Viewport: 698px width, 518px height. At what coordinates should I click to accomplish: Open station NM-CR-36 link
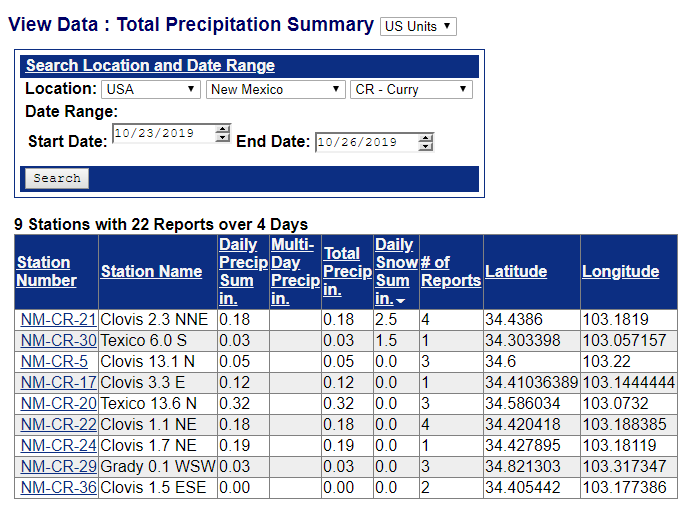pos(58,487)
